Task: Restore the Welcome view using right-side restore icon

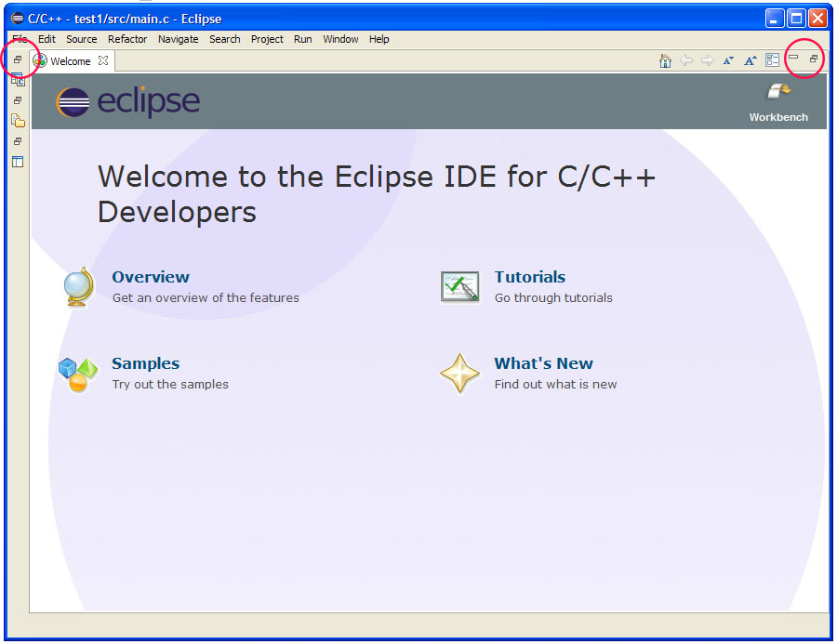Action: pyautogui.click(x=814, y=59)
